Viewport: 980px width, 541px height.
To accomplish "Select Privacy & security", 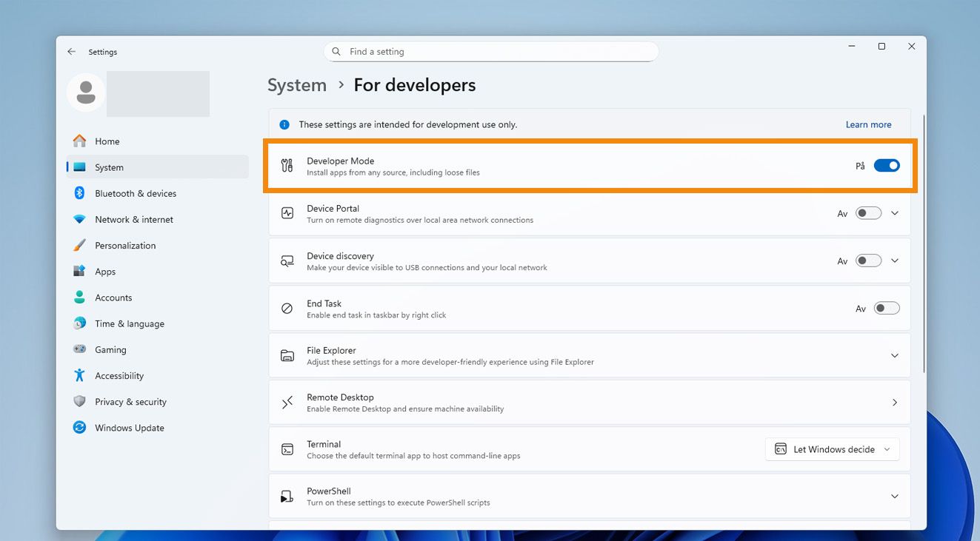I will tap(158, 401).
